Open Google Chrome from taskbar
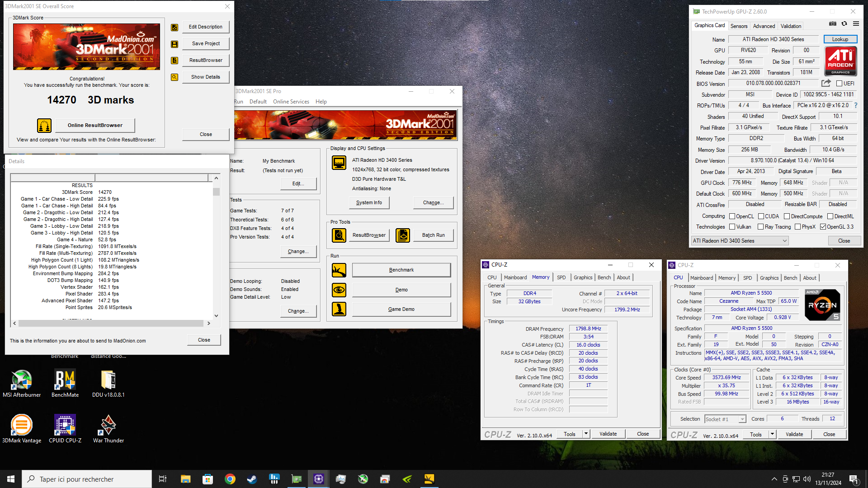The image size is (868, 488). (230, 479)
